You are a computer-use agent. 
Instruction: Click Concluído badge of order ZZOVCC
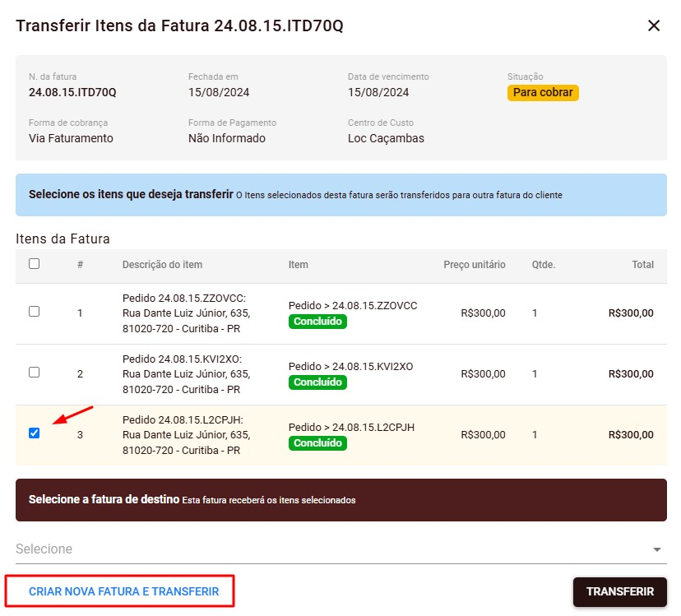click(x=317, y=322)
